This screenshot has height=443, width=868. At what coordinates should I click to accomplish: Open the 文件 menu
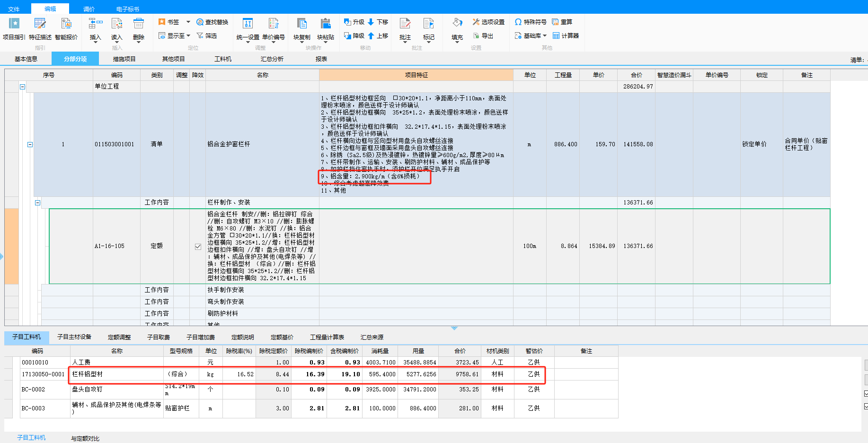(x=14, y=9)
